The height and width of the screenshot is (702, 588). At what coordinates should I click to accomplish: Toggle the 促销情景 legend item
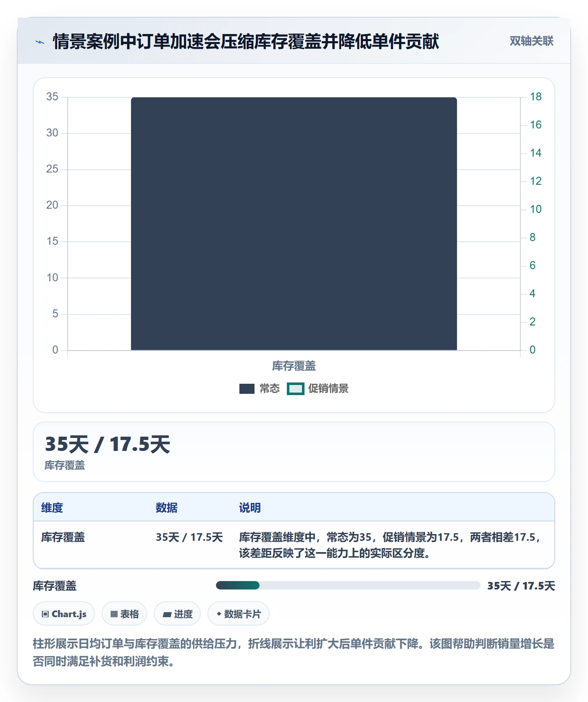[x=318, y=389]
